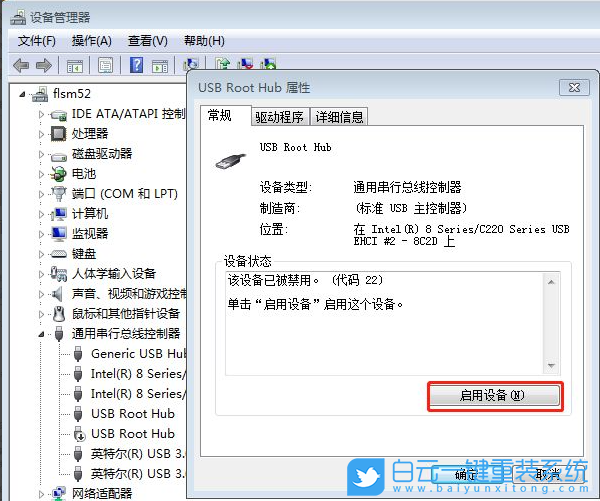Select the 计算机 category
The width and height of the screenshot is (600, 501).
click(90, 214)
